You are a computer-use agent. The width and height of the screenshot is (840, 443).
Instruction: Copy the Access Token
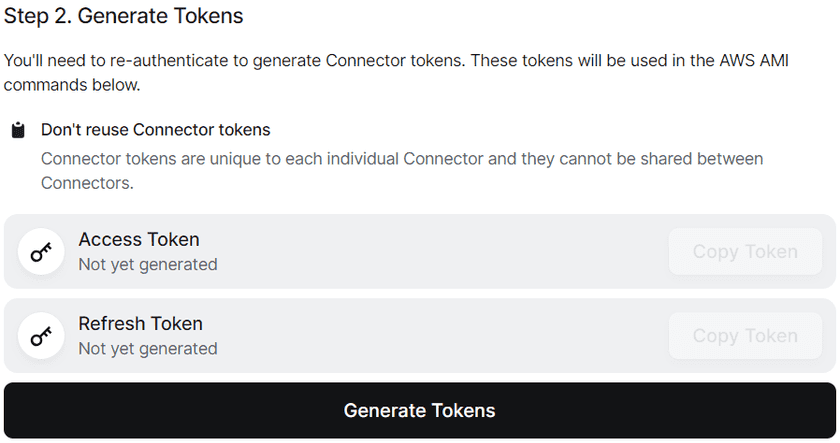pyautogui.click(x=745, y=252)
